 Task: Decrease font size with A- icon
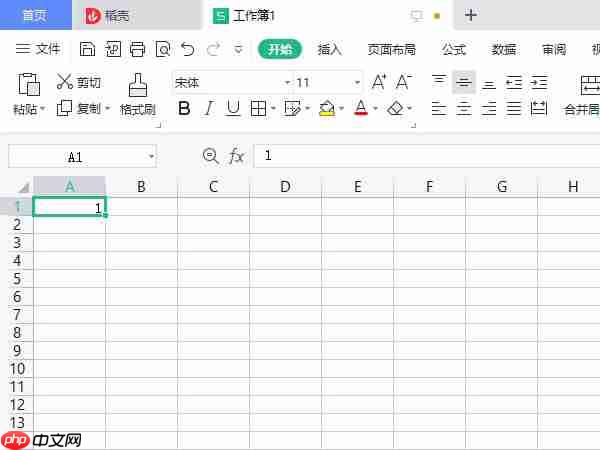click(x=403, y=82)
